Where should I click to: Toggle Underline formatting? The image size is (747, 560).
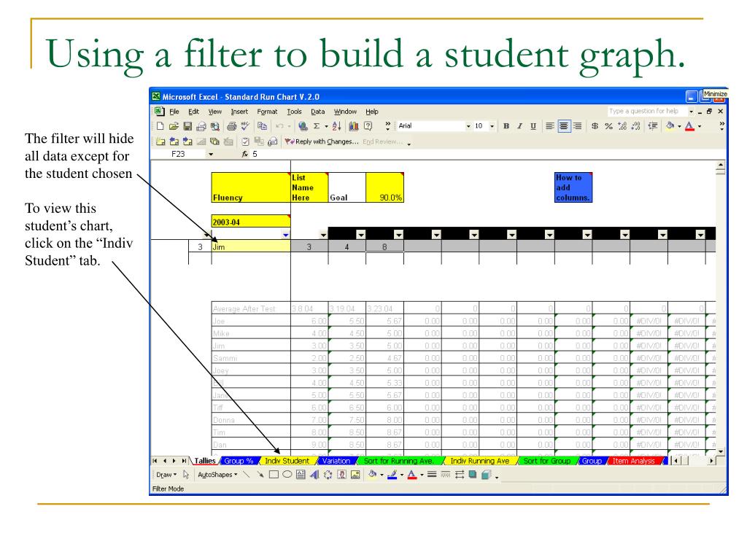[533, 126]
